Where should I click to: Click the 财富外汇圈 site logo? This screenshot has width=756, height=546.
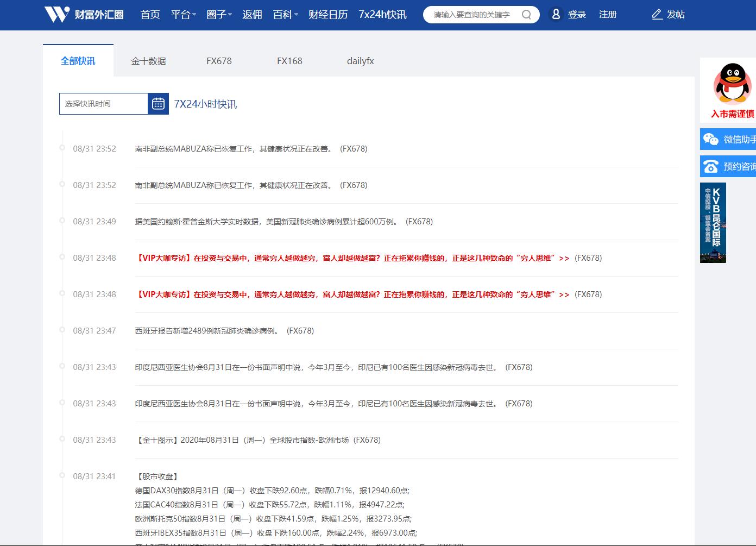pos(84,15)
